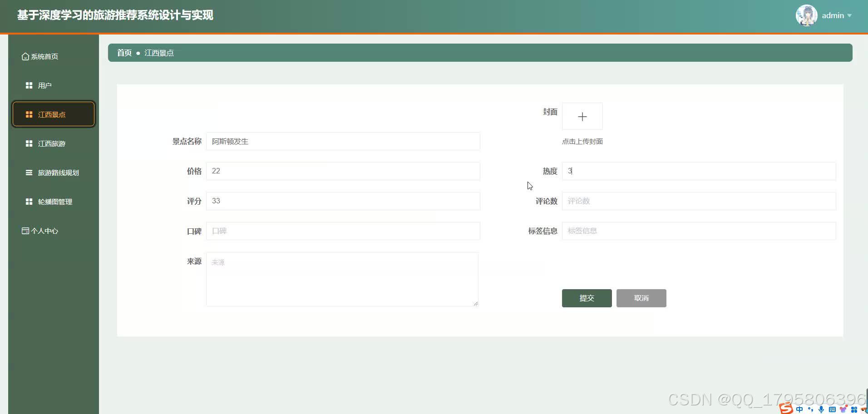Toggle the 中 Chinese input mode icon
Screen dimensions: 868x414
[799, 409]
